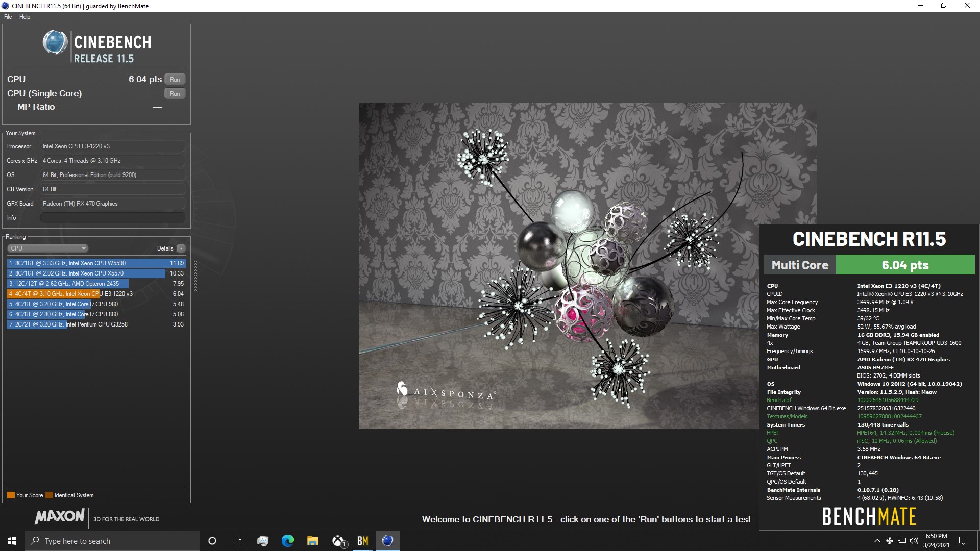Click the GFX Board Radeon RX 470 field

click(x=112, y=204)
